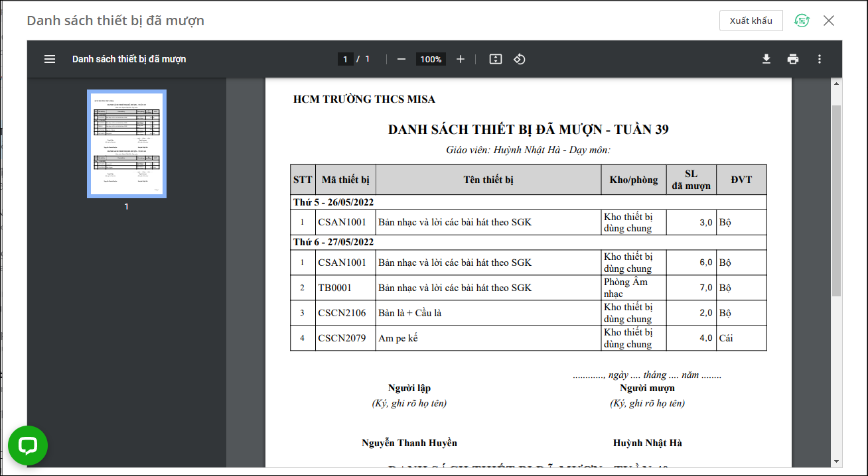Click the 100% zoom level field

coord(431,59)
